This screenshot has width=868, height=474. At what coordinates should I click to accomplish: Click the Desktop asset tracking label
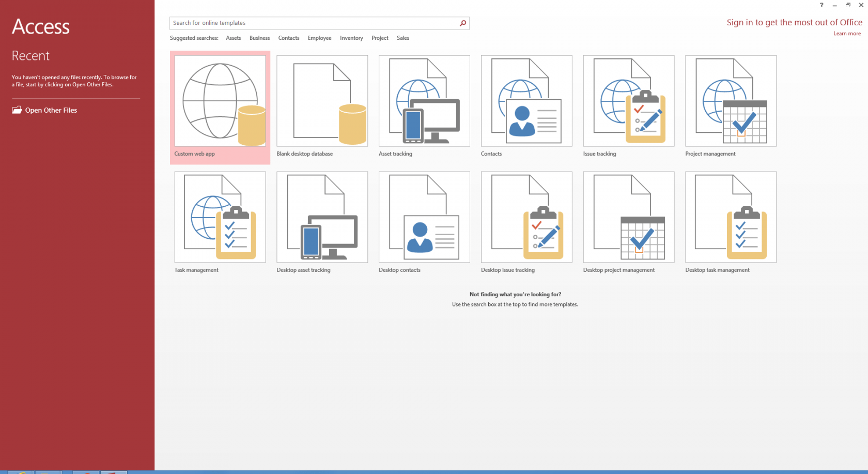click(303, 270)
